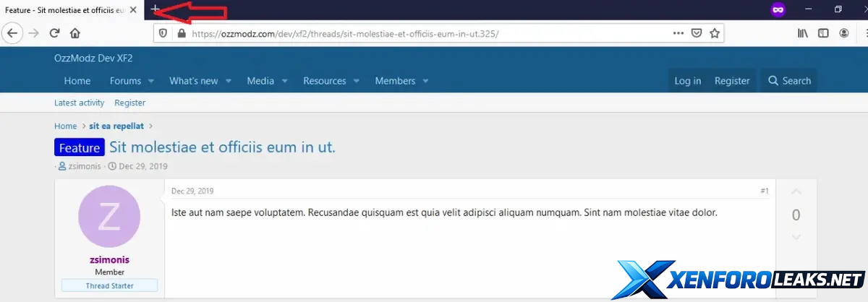868x302 pixels.
Task: Toggle the sidebar view icon
Action: [823, 33]
